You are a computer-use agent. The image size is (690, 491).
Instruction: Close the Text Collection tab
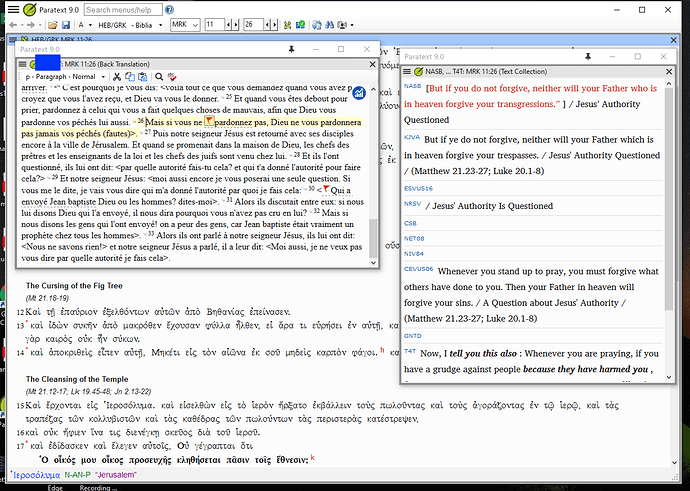click(669, 71)
